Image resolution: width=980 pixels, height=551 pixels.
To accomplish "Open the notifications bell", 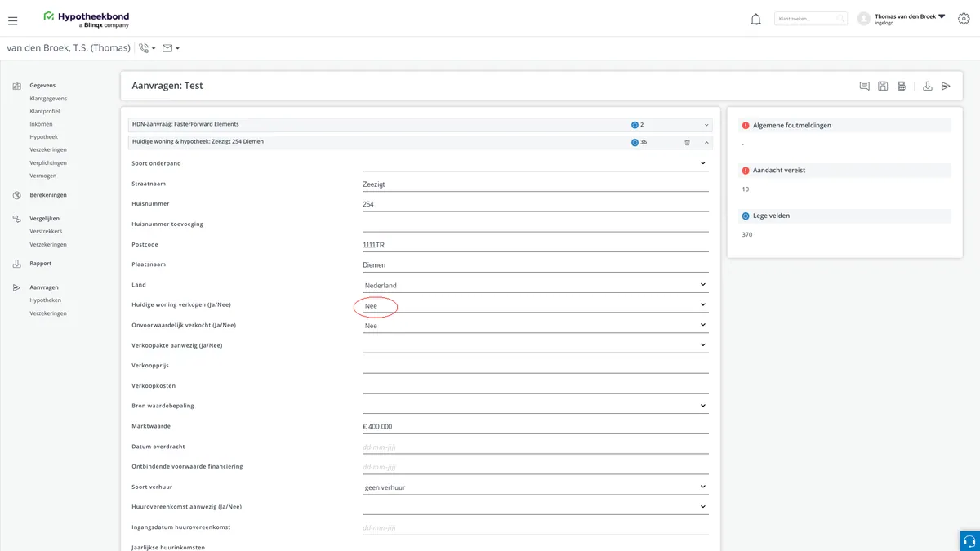I will coord(755,20).
